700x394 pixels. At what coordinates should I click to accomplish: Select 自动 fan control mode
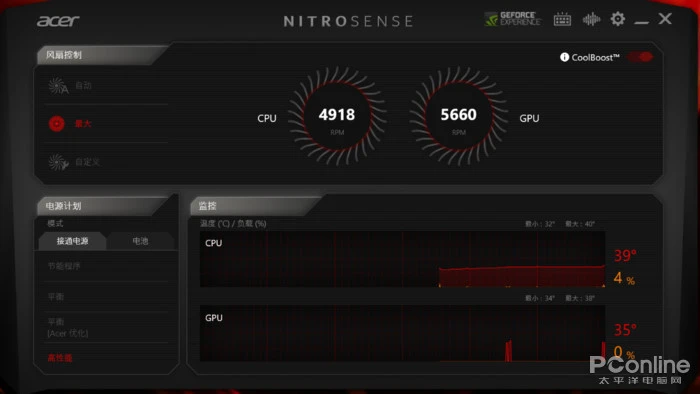pyautogui.click(x=83, y=85)
